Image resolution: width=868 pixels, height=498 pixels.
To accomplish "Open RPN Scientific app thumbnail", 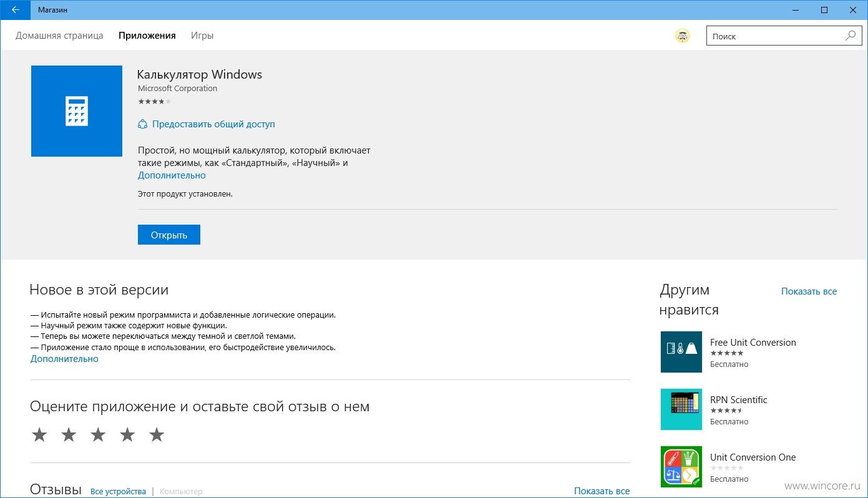I will click(681, 409).
